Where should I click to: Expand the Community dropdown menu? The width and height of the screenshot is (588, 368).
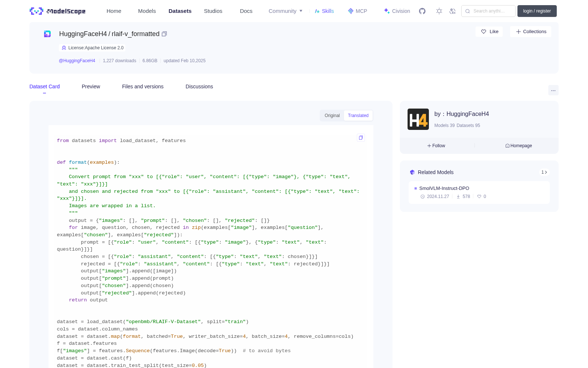click(x=286, y=11)
